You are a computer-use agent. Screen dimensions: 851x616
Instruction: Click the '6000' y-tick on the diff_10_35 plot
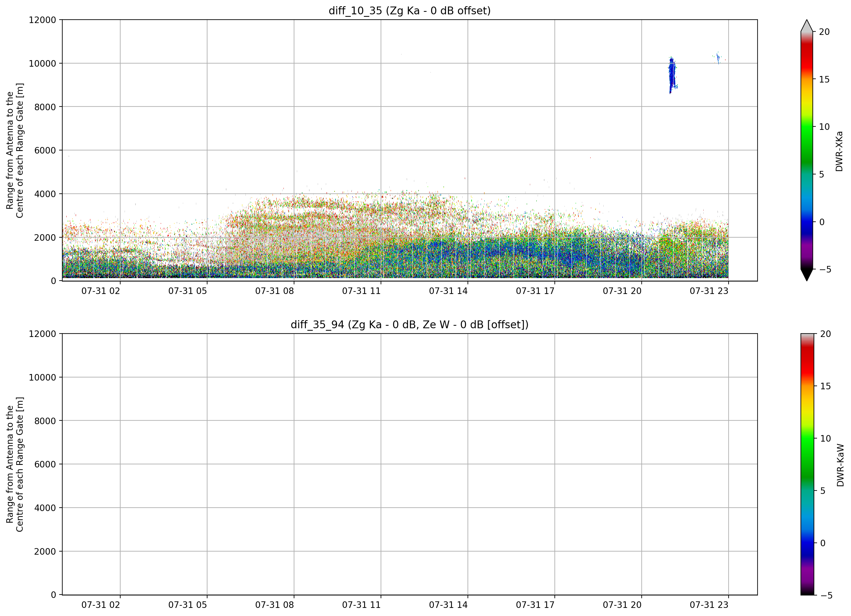click(45, 150)
